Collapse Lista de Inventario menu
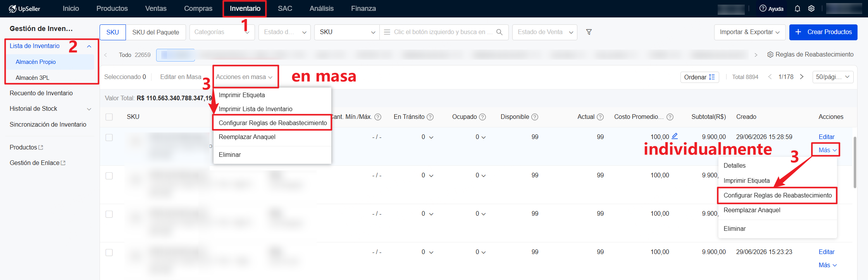The width and height of the screenshot is (868, 280). 89,46
